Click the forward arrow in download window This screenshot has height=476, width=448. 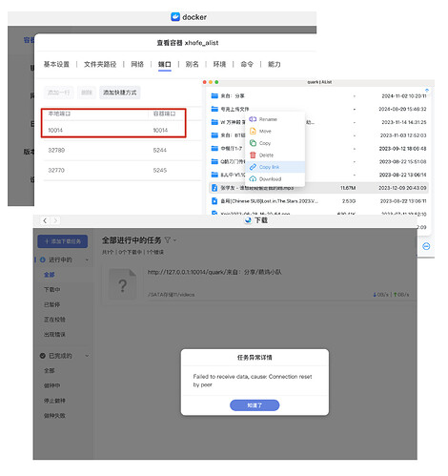coord(55,220)
